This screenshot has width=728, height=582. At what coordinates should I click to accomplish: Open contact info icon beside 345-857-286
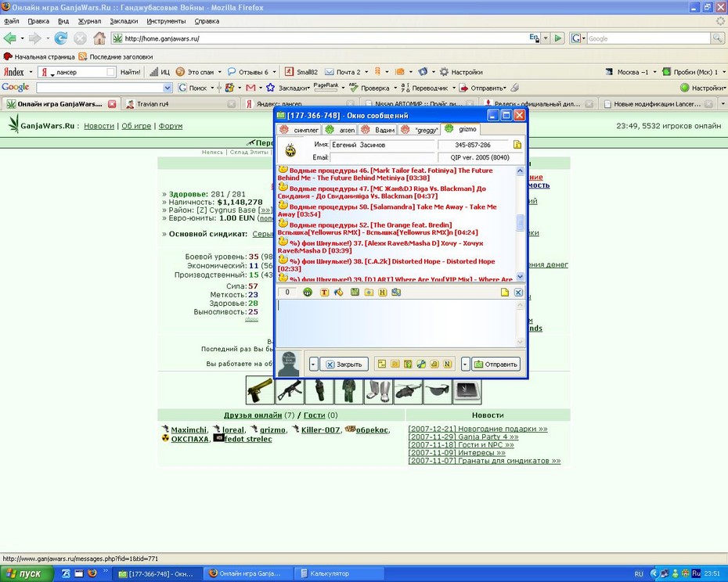pyautogui.click(x=517, y=145)
